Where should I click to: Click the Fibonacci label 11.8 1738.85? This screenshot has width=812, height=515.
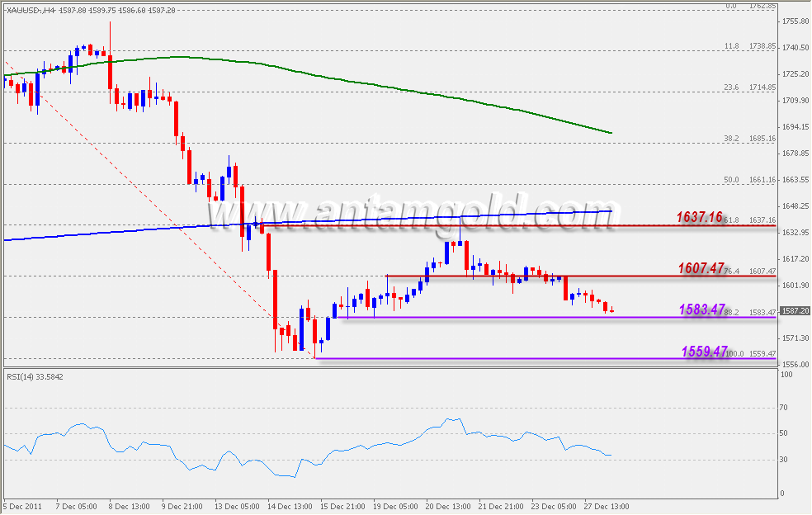[750, 46]
